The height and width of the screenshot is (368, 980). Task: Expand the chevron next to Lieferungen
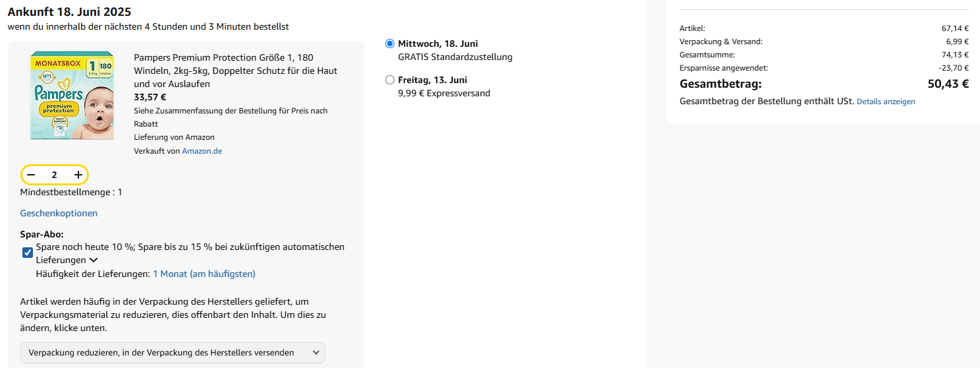click(94, 261)
